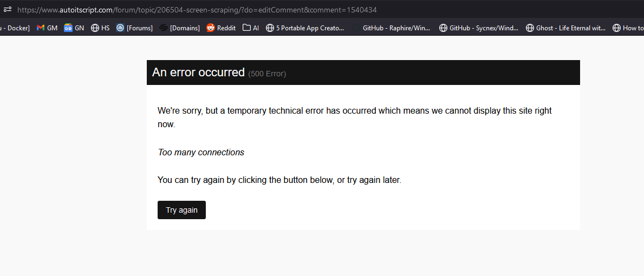Click the GitHub icon of the Raphire bookmark
This screenshot has width=644, height=276.
coord(356,28)
